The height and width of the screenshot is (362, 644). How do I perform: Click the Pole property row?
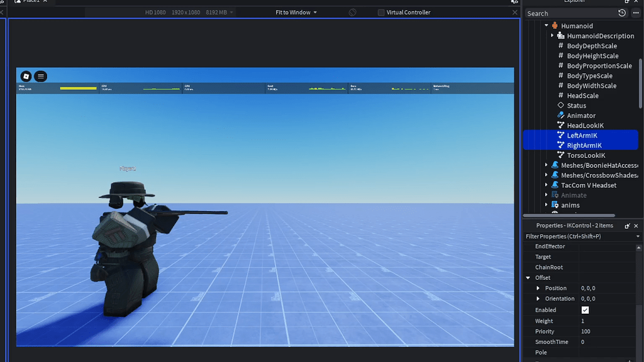580,353
